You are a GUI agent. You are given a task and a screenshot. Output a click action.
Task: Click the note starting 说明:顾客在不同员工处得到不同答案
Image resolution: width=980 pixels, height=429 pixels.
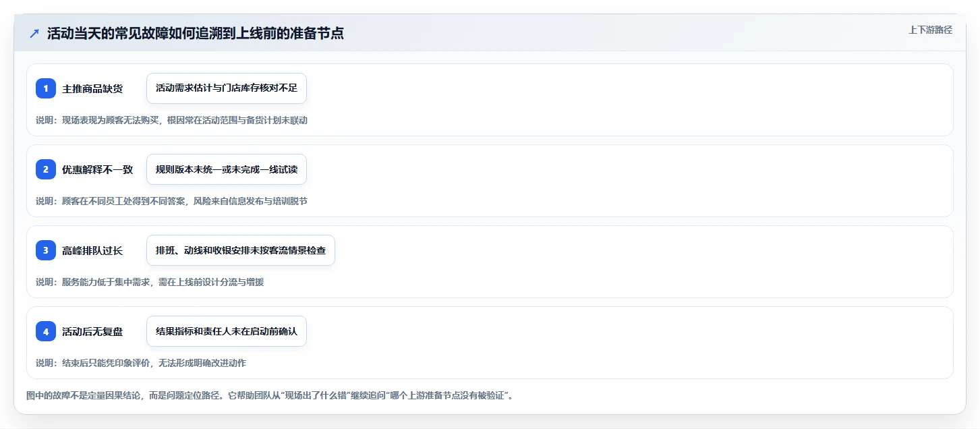[172, 201]
